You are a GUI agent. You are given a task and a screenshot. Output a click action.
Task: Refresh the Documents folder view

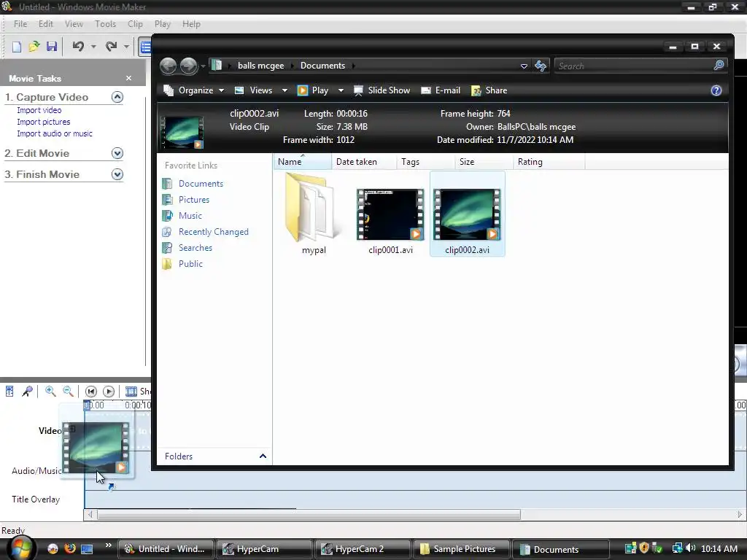click(x=541, y=66)
